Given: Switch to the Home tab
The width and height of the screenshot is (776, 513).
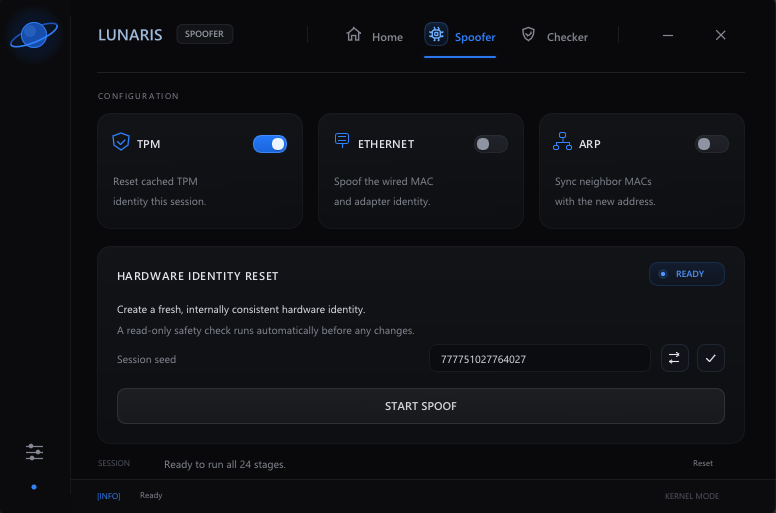Looking at the screenshot, I should [x=387, y=37].
